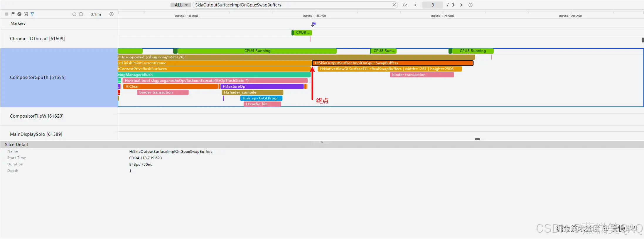
Task: Click the CPU8 Running slice
Action: (473, 51)
